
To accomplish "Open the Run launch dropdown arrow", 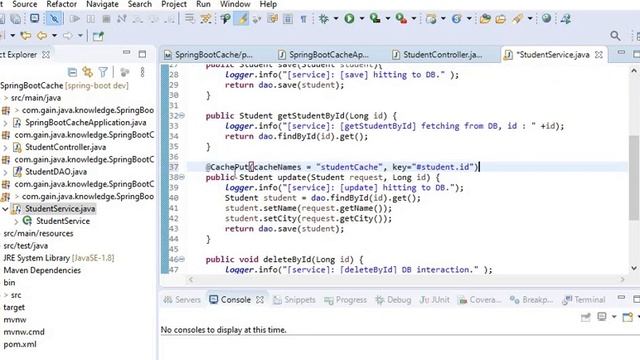I will coord(361,18).
